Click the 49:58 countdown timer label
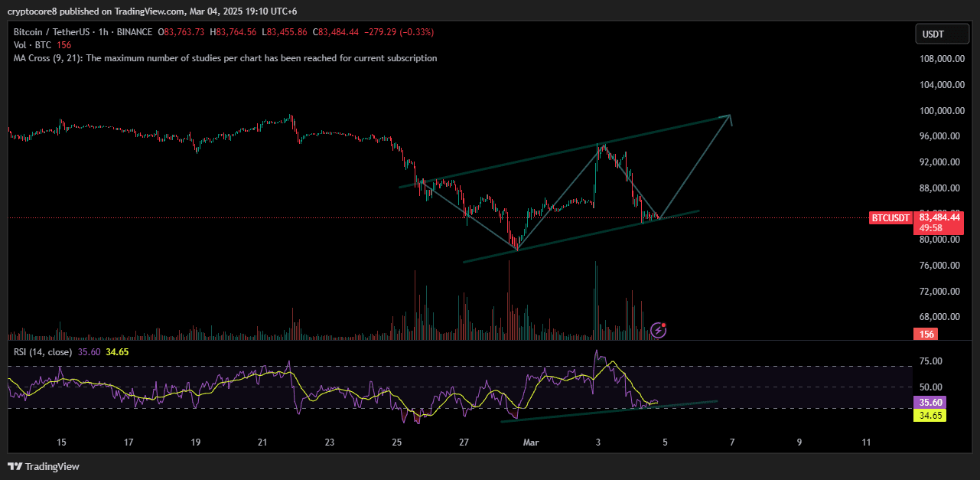 930,227
